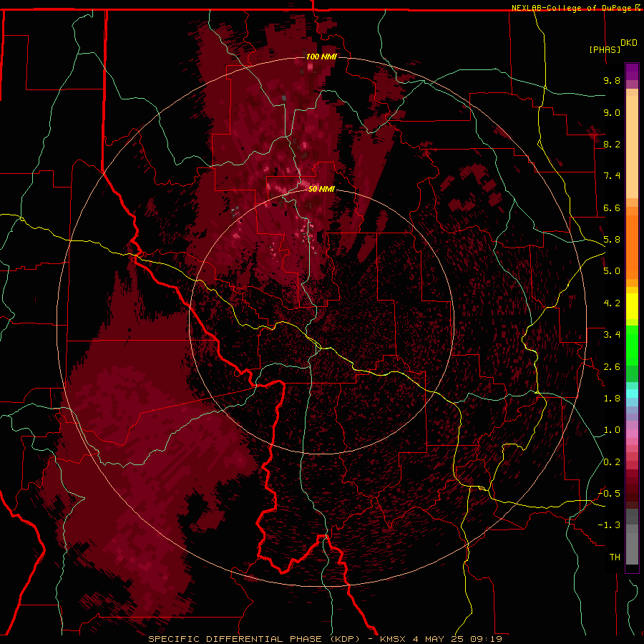Pick the cyan color scale band

[x=632, y=394]
